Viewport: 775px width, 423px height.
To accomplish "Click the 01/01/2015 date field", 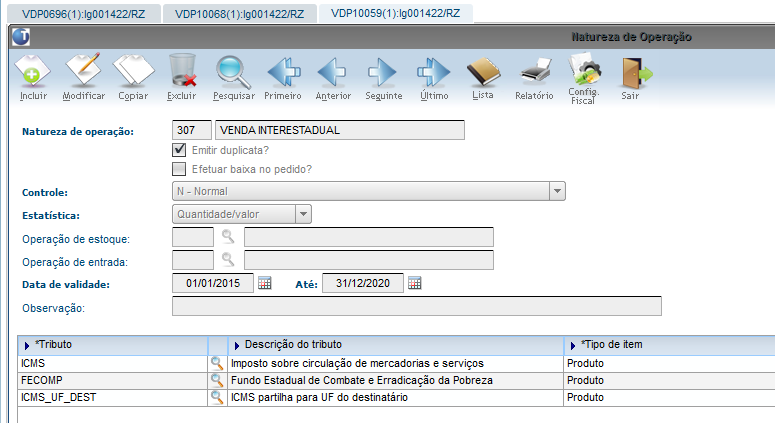I will coord(213,283).
